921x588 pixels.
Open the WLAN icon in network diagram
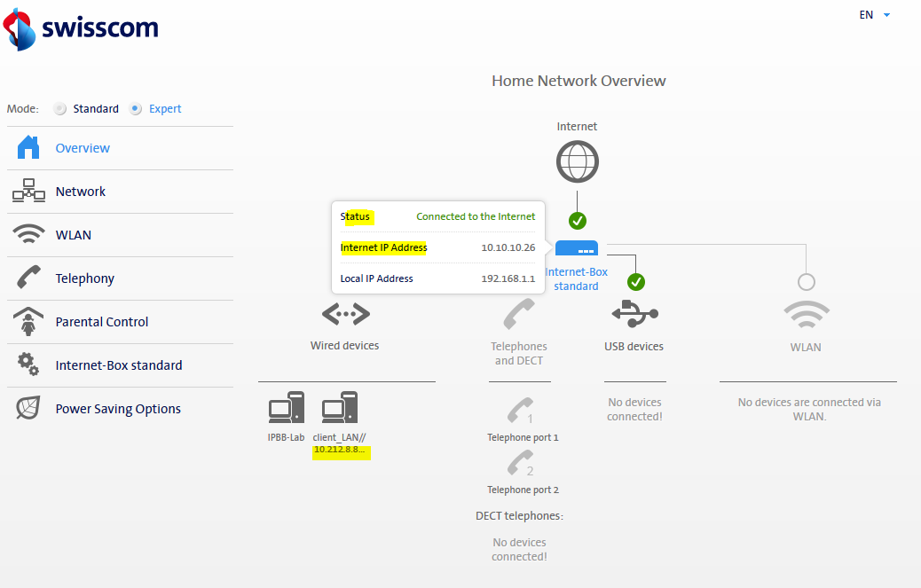click(806, 314)
